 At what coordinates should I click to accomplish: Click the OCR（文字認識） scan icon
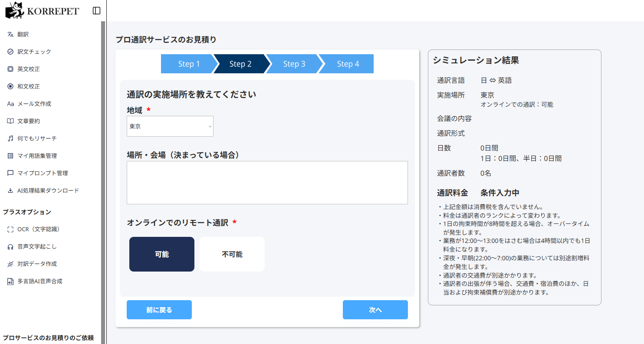10,229
